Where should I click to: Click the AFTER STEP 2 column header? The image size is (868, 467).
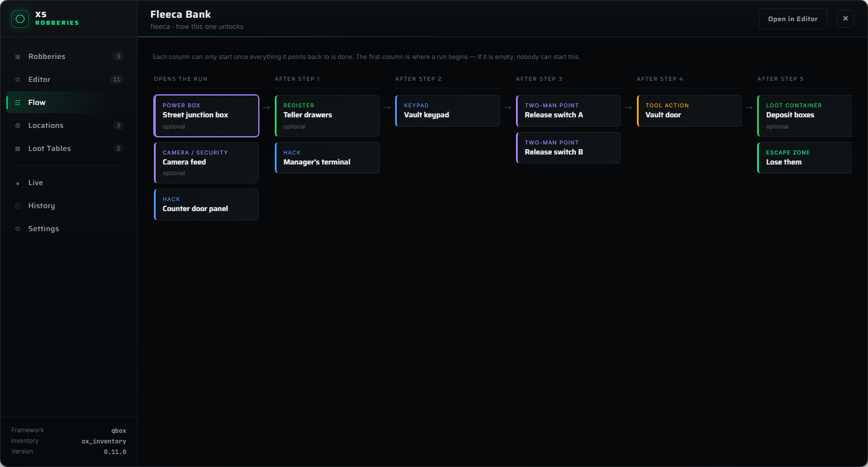click(419, 79)
